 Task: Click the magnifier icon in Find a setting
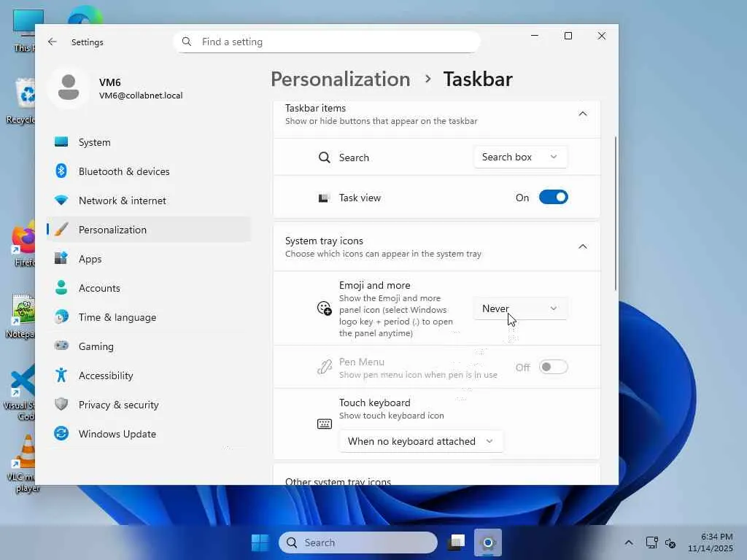[x=187, y=42]
